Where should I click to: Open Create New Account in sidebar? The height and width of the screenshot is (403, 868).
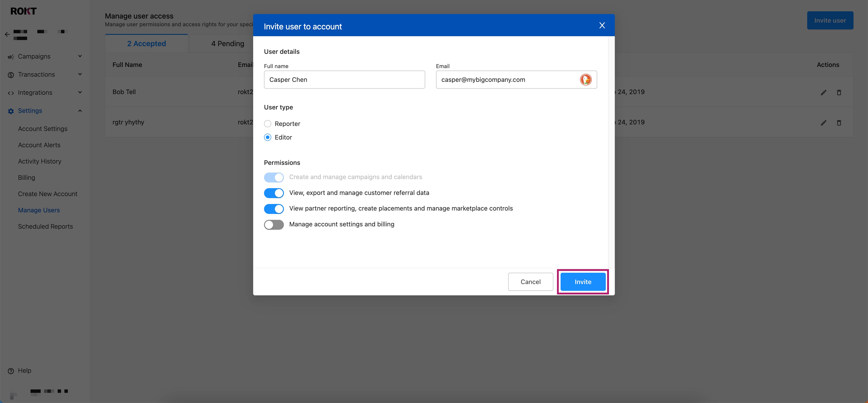pos(47,194)
